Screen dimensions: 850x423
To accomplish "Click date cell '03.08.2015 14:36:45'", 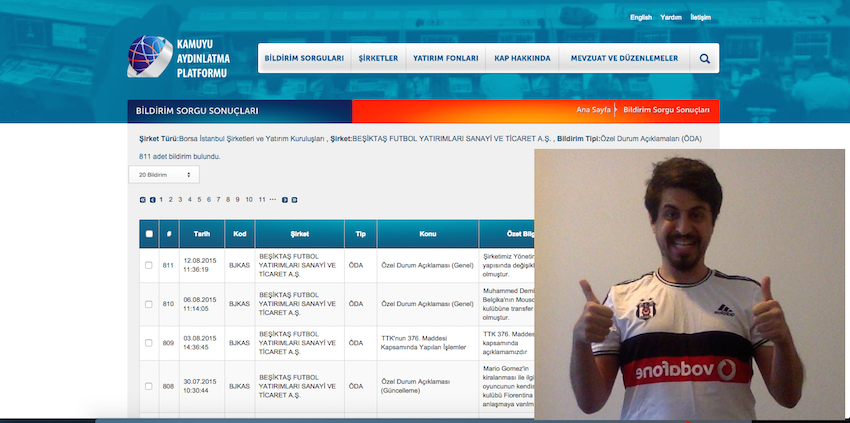I will tap(199, 343).
